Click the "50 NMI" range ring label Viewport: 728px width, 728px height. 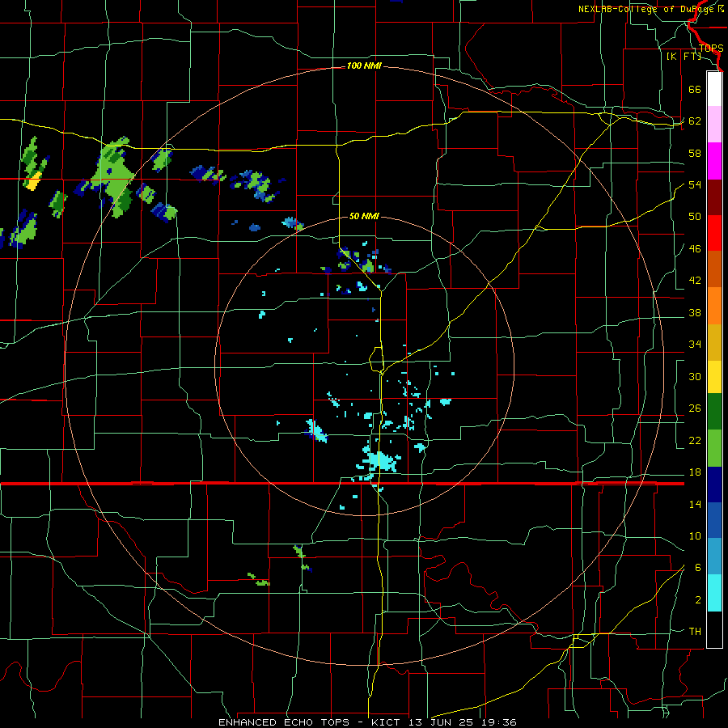pyautogui.click(x=363, y=216)
